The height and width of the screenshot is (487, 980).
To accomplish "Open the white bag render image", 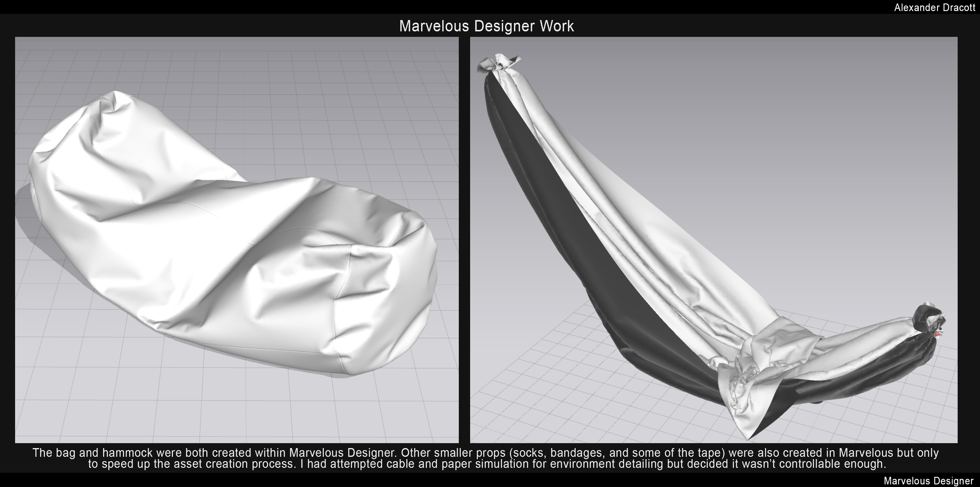I will tap(237, 240).
